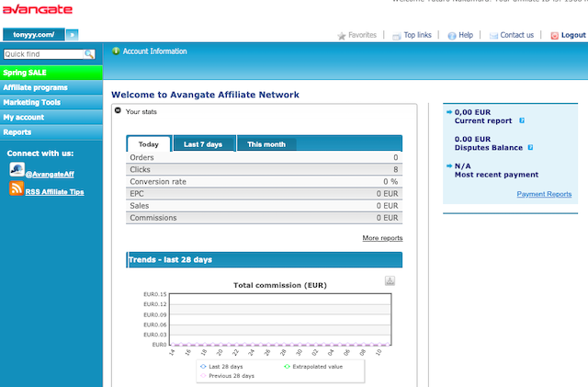588x387 pixels.
Task: Click the Logout icon
Action: click(554, 36)
